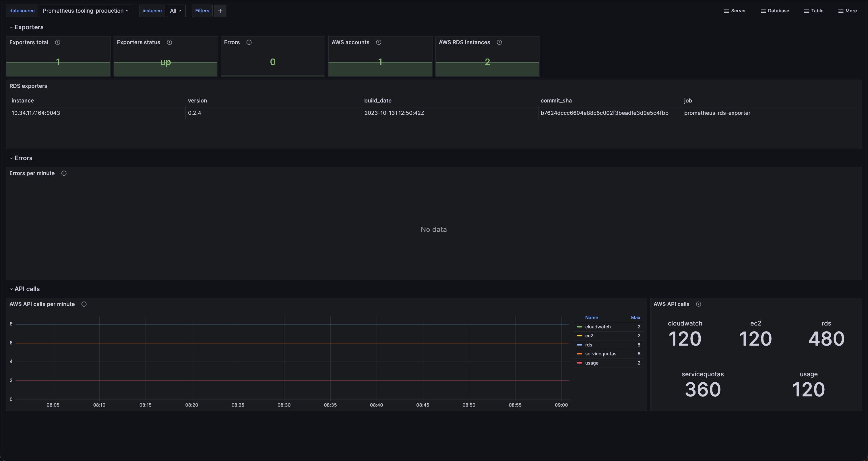The image size is (868, 461).
Task: Toggle rds series visibility in legend
Action: [588, 345]
